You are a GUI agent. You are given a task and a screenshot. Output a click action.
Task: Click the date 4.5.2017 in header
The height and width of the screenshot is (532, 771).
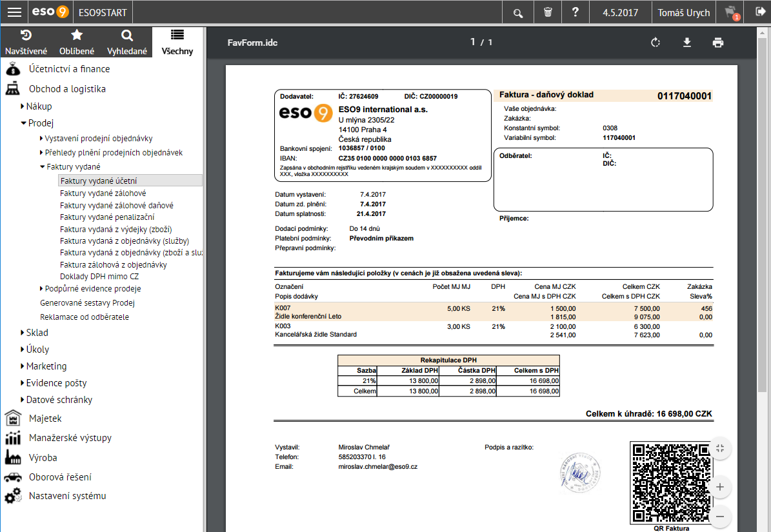click(x=620, y=13)
